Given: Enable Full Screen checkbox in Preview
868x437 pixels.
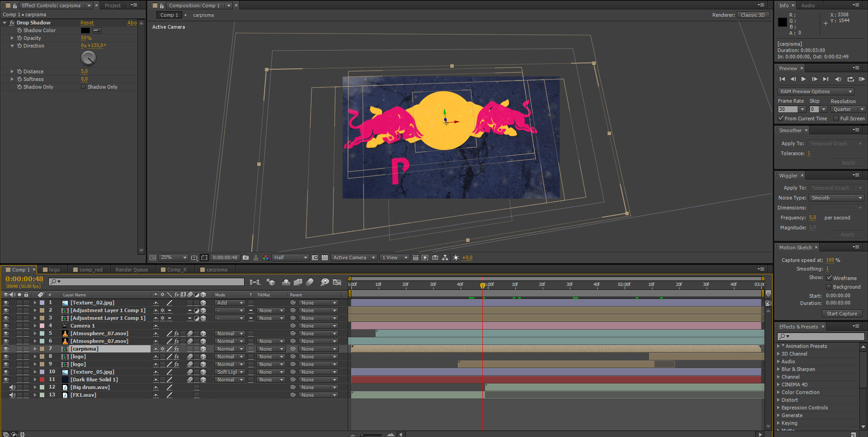Looking at the screenshot, I should pos(836,119).
